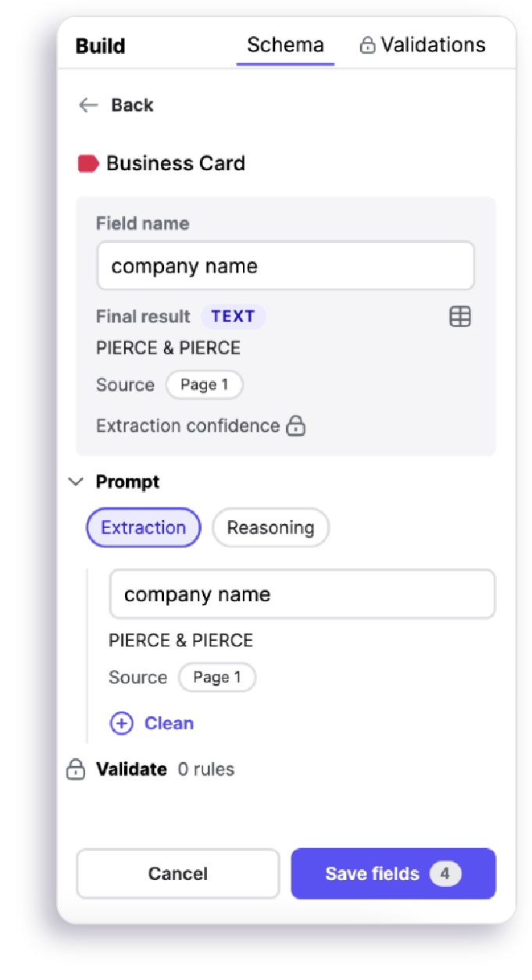
Task: Collapse the Prompt section chevron
Action: pos(76,482)
